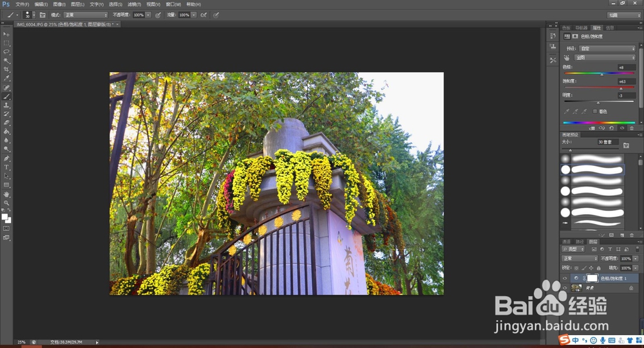Open the 模式 blend mode dropdown

click(x=86, y=15)
